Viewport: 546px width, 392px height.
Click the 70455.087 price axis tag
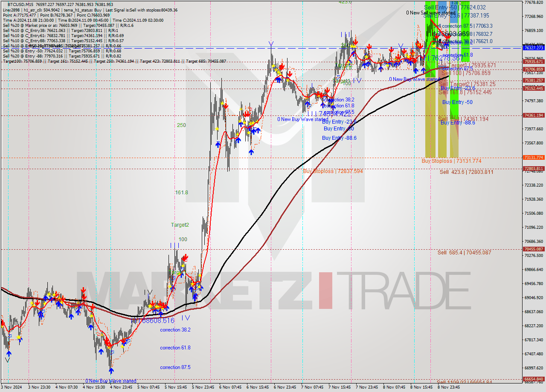(533, 249)
